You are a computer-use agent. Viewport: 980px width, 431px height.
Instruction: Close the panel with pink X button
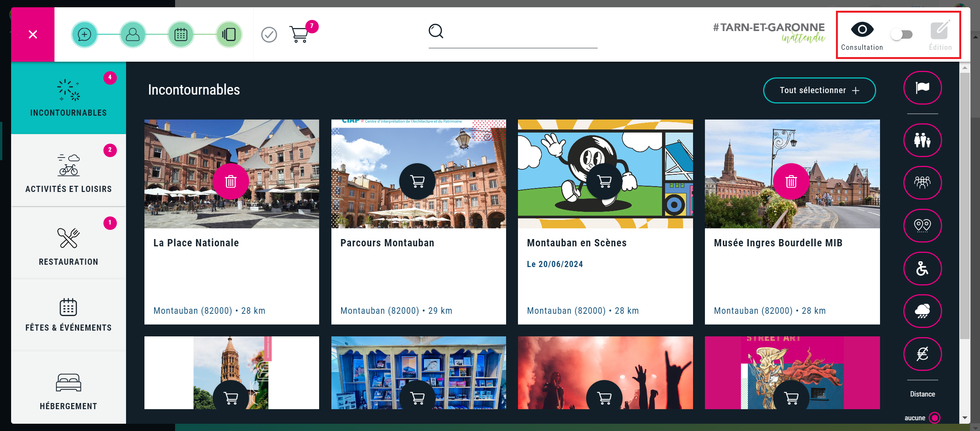click(33, 34)
